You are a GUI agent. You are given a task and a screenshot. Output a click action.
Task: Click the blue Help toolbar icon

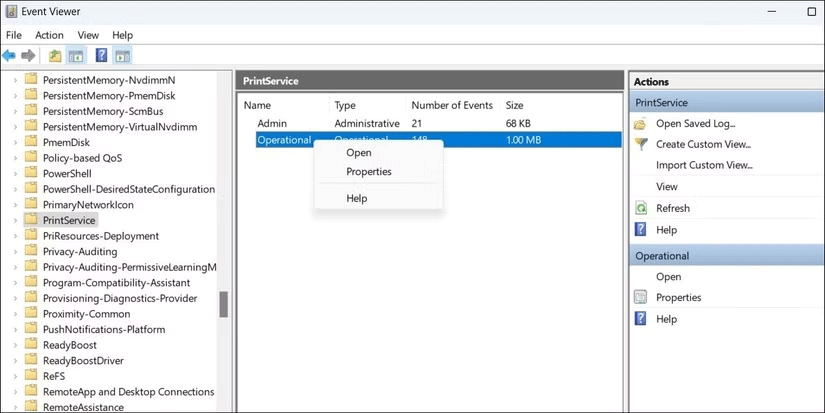[x=102, y=56]
